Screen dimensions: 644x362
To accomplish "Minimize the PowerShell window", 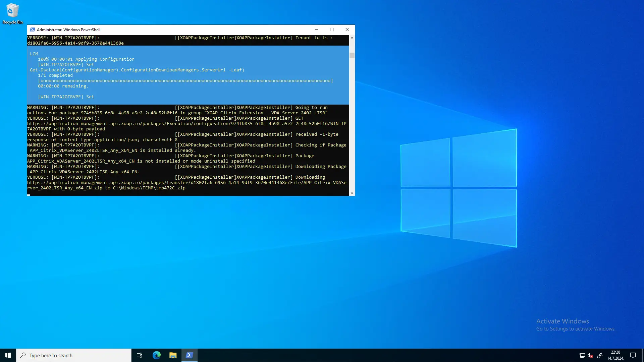I will point(316,29).
